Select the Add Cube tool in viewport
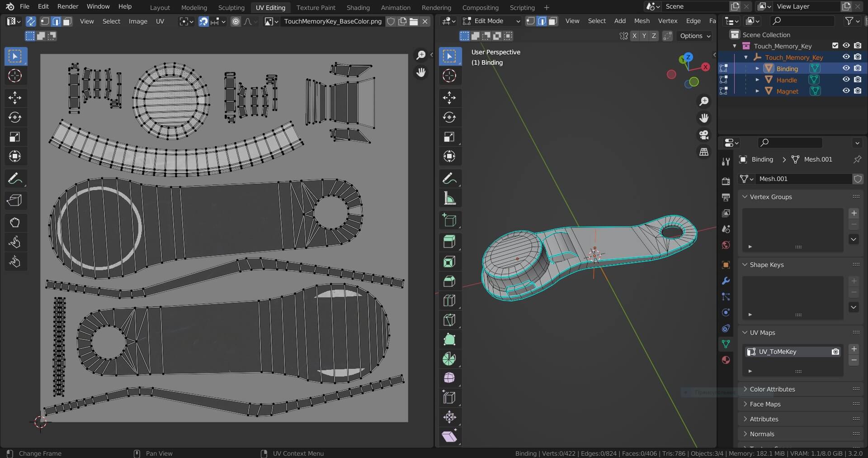Screen dimensions: 868x458 click(x=449, y=220)
